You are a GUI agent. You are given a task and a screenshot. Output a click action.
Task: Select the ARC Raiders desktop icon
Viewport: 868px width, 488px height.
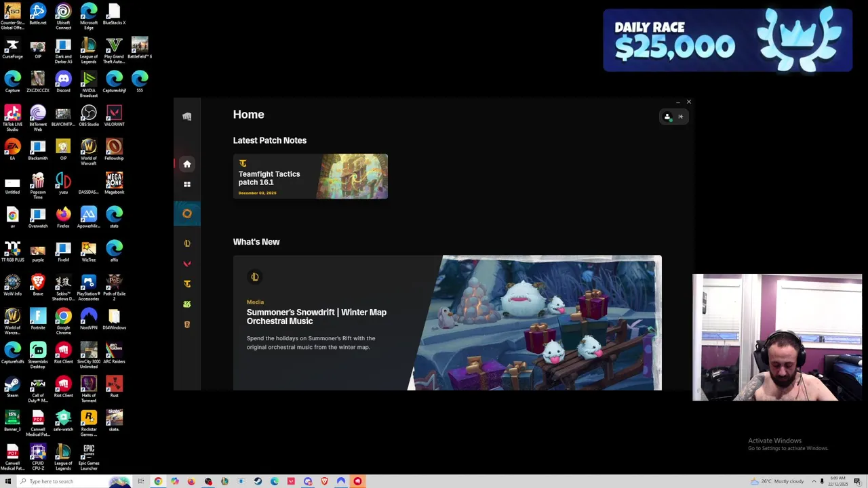point(114,353)
